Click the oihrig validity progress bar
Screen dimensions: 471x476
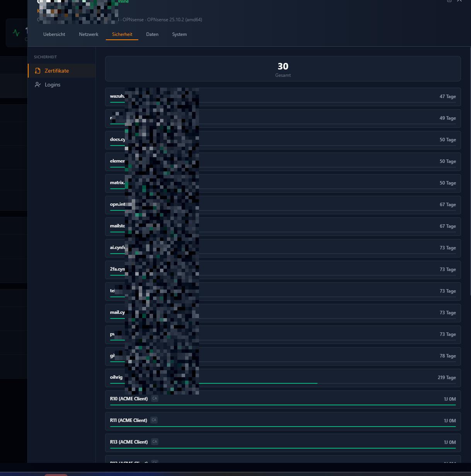(x=283, y=383)
